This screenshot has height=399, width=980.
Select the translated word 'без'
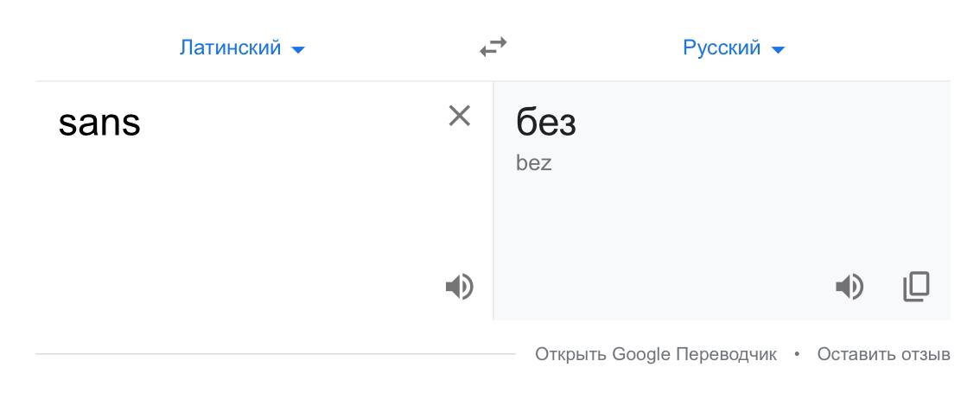click(545, 122)
